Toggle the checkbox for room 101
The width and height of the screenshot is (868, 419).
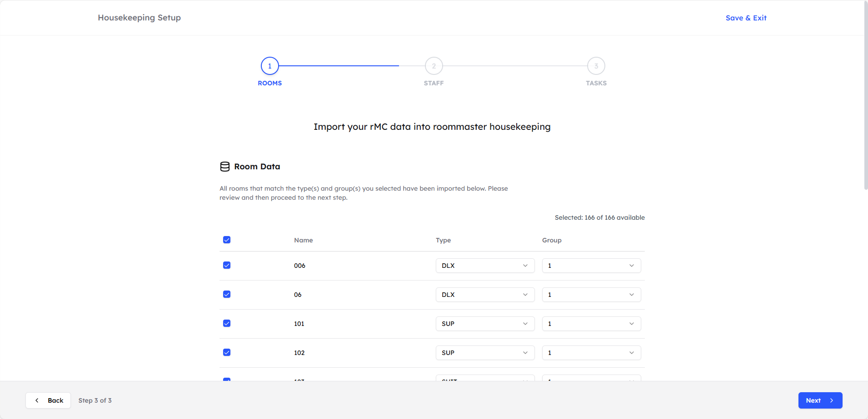click(x=227, y=323)
